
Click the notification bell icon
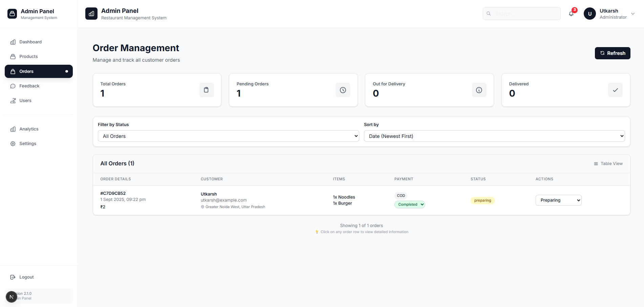point(571,14)
